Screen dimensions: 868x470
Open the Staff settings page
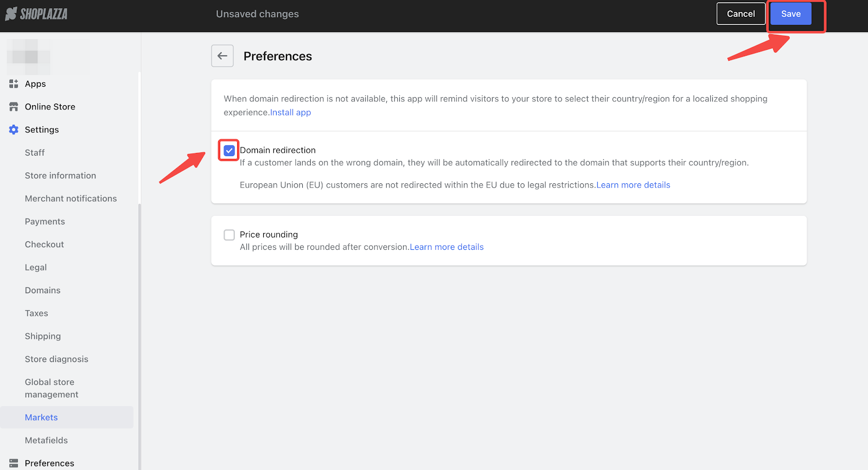[35, 153]
